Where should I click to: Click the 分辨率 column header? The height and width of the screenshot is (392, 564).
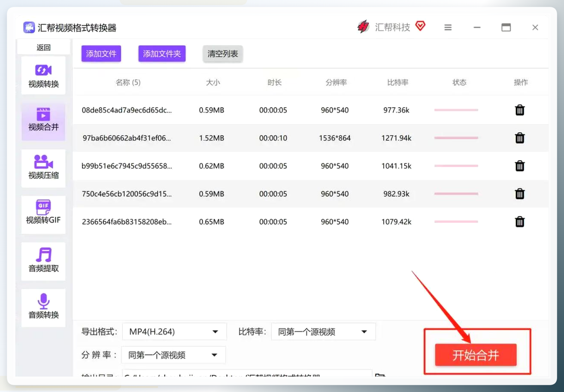pyautogui.click(x=336, y=82)
